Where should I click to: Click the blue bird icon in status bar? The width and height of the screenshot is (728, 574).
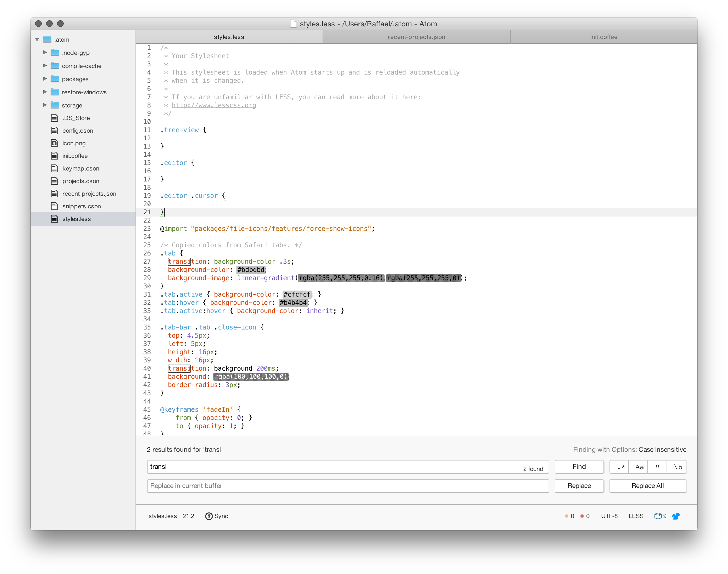pos(676,516)
